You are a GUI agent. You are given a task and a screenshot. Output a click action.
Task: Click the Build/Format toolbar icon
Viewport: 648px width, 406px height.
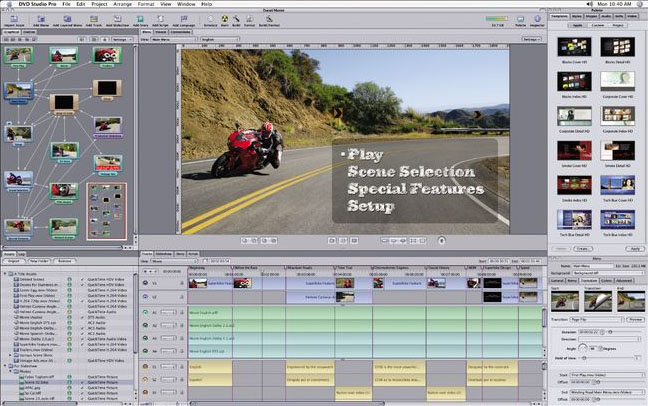pos(269,19)
